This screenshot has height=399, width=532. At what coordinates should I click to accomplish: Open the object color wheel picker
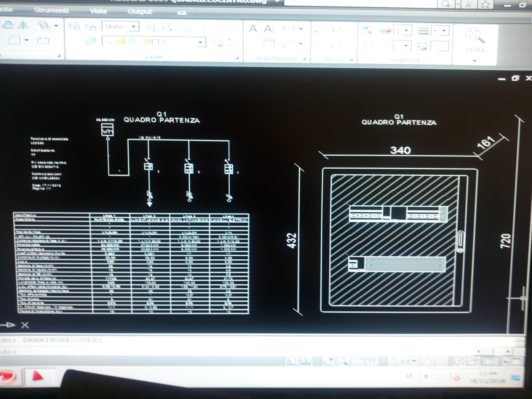click(x=386, y=30)
